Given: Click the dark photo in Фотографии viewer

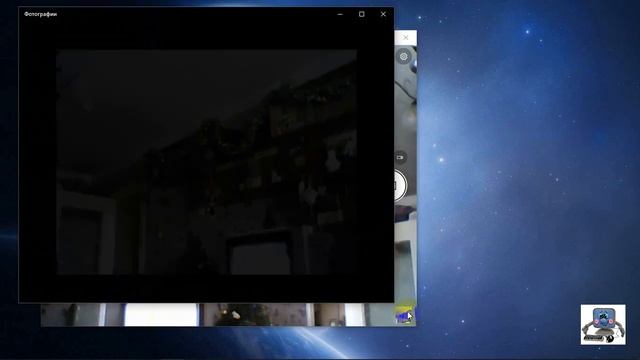Looking at the screenshot, I should coord(207,162).
